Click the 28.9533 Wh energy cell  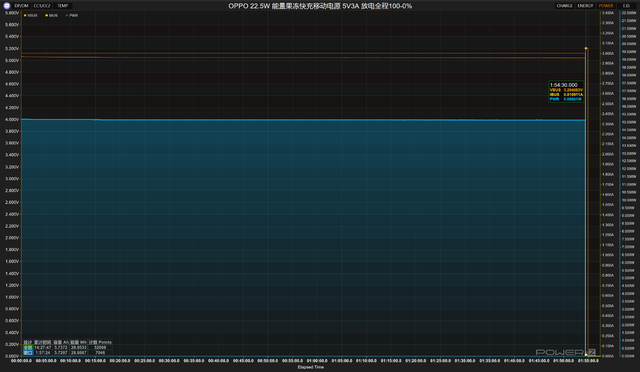[79, 347]
